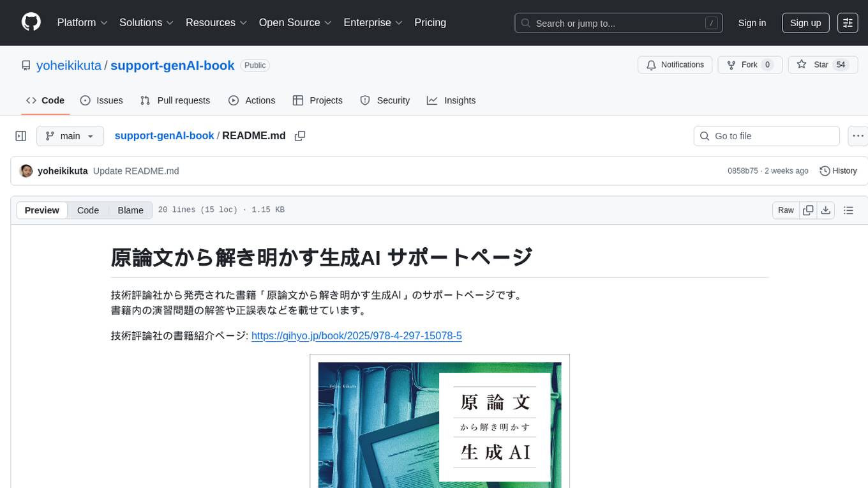868x488 pixels.
Task: Open the Pricing page
Action: 430,22
